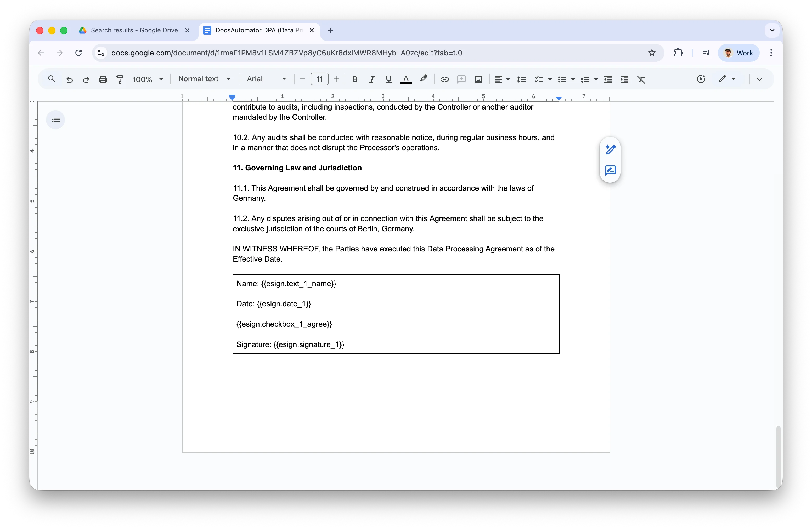Open the Work profile button

click(739, 53)
